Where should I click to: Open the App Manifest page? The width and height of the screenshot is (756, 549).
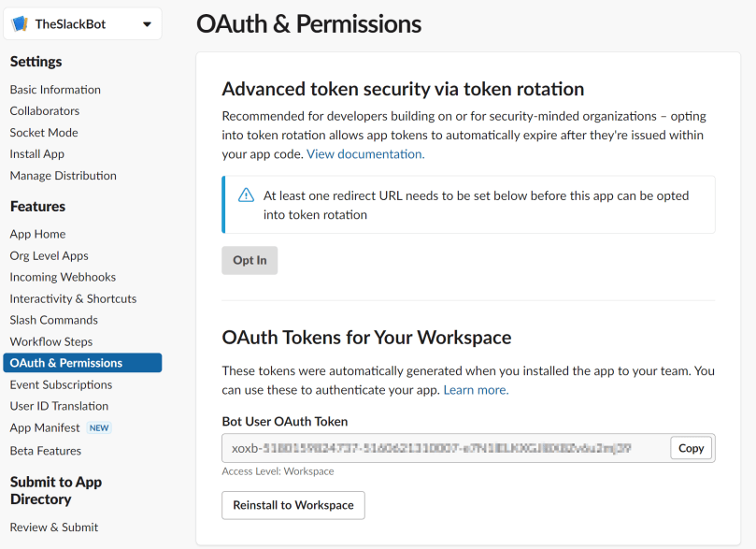pos(46,427)
